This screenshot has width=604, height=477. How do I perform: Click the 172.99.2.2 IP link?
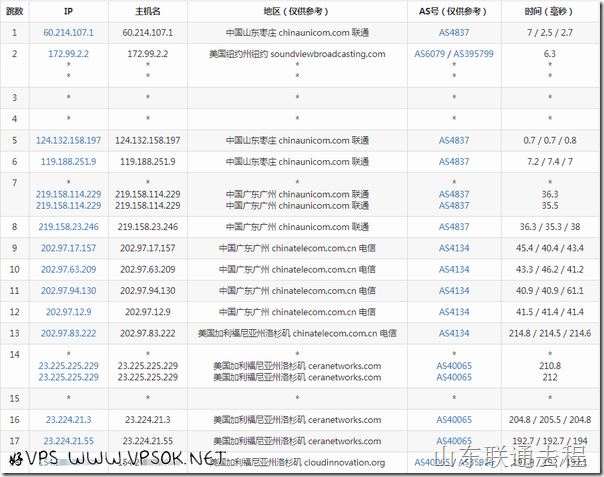[x=68, y=54]
